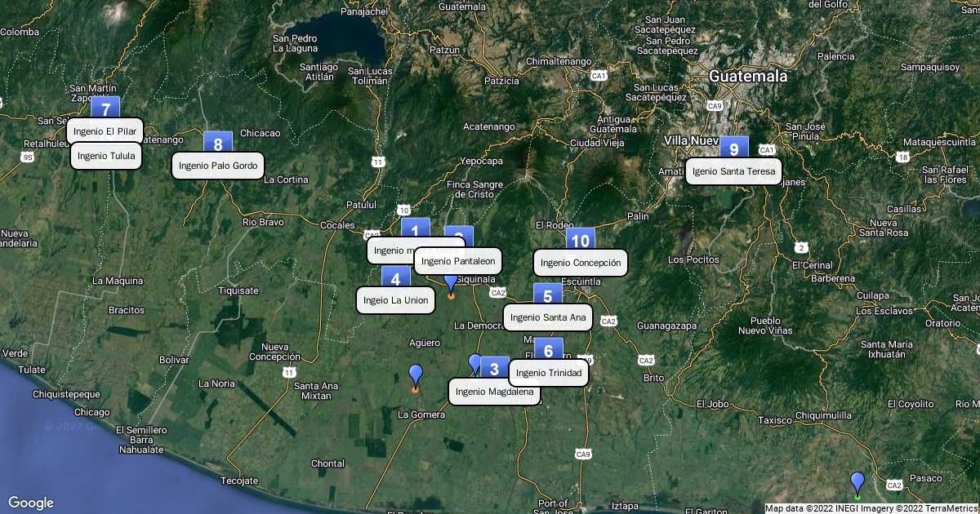Viewport: 980px width, 514px height.
Task: Select numbered map marker 1
Action: tap(415, 229)
